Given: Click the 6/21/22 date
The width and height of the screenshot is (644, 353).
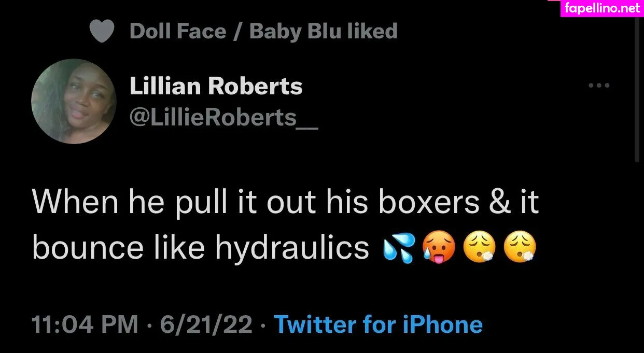Looking at the screenshot, I should coord(206,324).
